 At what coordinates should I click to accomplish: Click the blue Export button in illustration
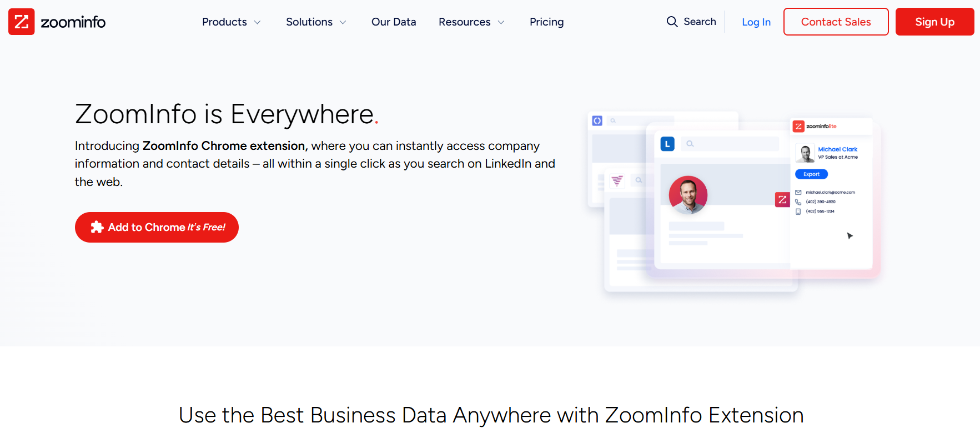[811, 174]
